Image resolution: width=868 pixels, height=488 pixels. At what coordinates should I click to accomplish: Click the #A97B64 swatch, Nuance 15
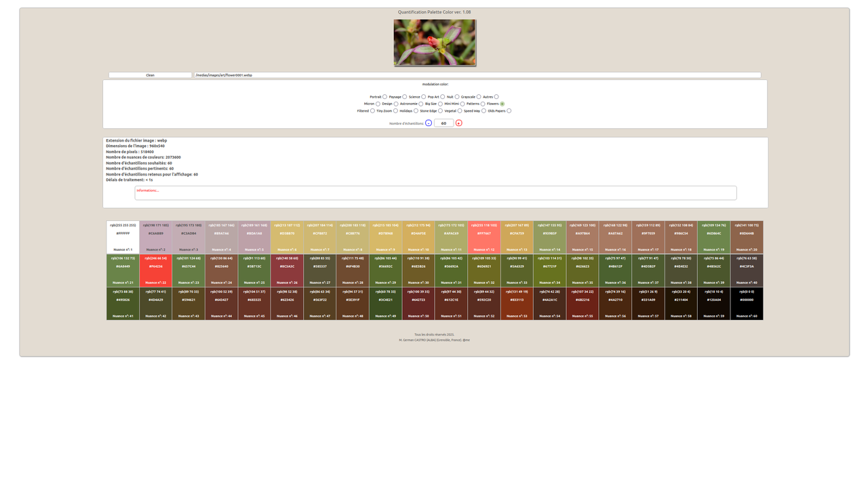click(x=583, y=237)
